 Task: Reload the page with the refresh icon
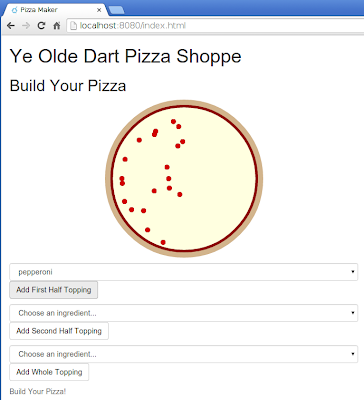click(41, 26)
